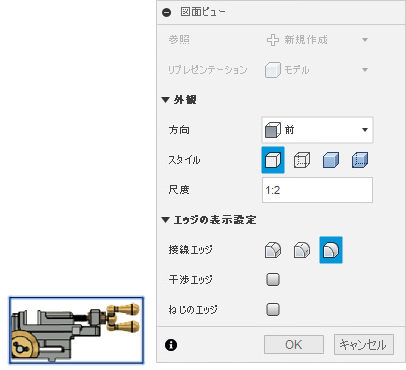Click the OK button
The height and width of the screenshot is (370, 406).
click(x=294, y=345)
